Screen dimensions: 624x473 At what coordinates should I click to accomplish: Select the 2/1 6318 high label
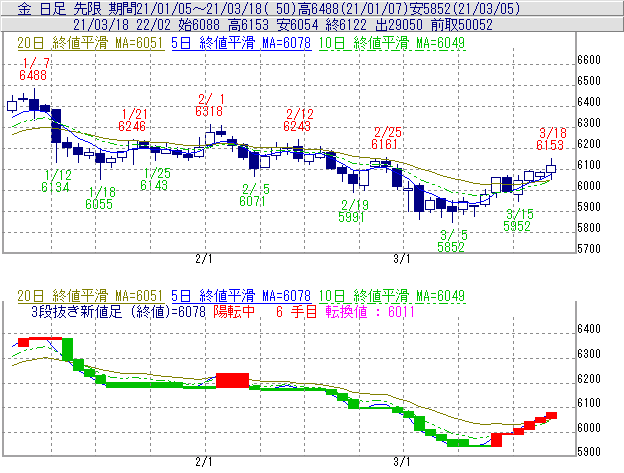pyautogui.click(x=209, y=105)
